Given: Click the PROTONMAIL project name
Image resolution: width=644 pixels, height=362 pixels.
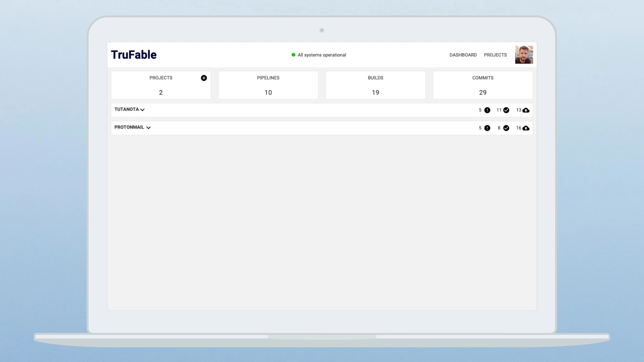Looking at the screenshot, I should (x=129, y=127).
